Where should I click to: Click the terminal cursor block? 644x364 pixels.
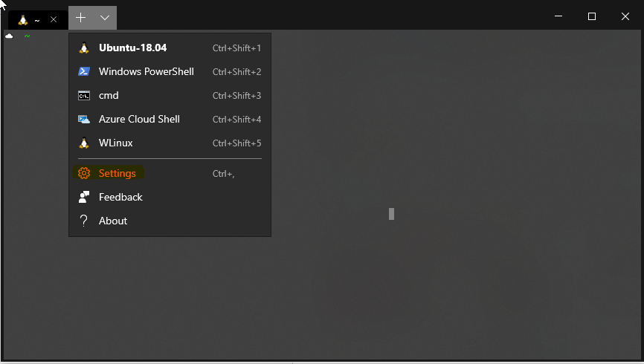coord(391,214)
